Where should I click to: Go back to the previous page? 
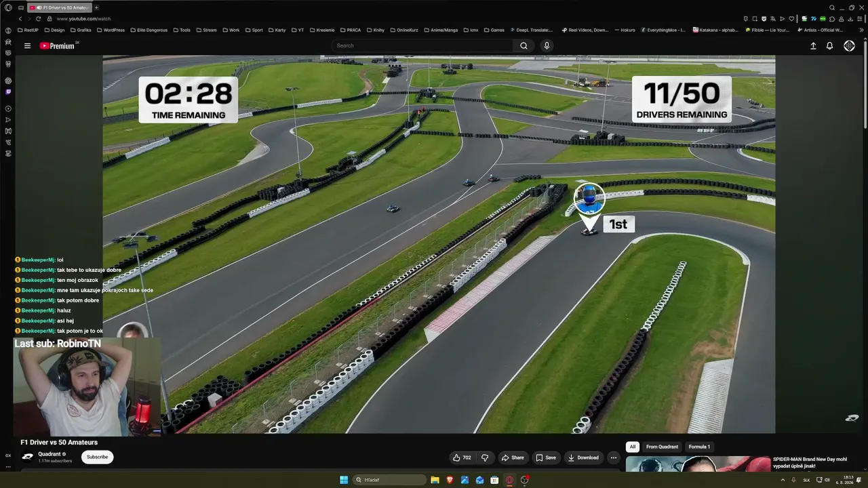[x=20, y=18]
